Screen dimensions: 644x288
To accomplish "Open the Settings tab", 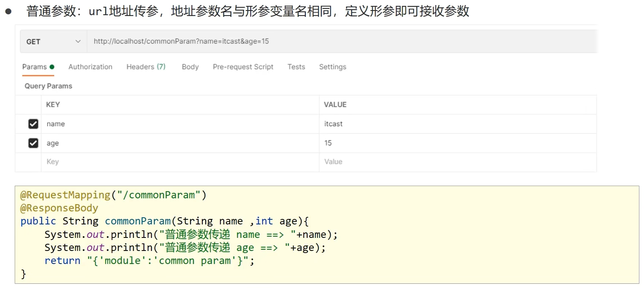I will point(333,67).
